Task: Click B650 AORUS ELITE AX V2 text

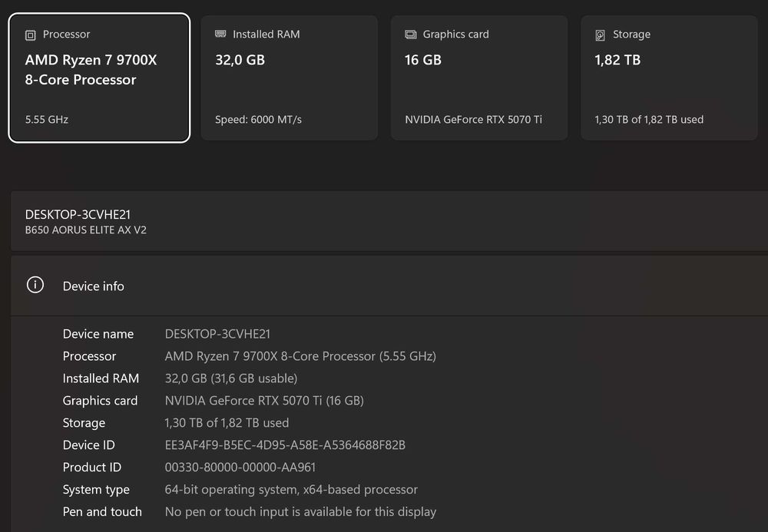Action: tap(86, 230)
